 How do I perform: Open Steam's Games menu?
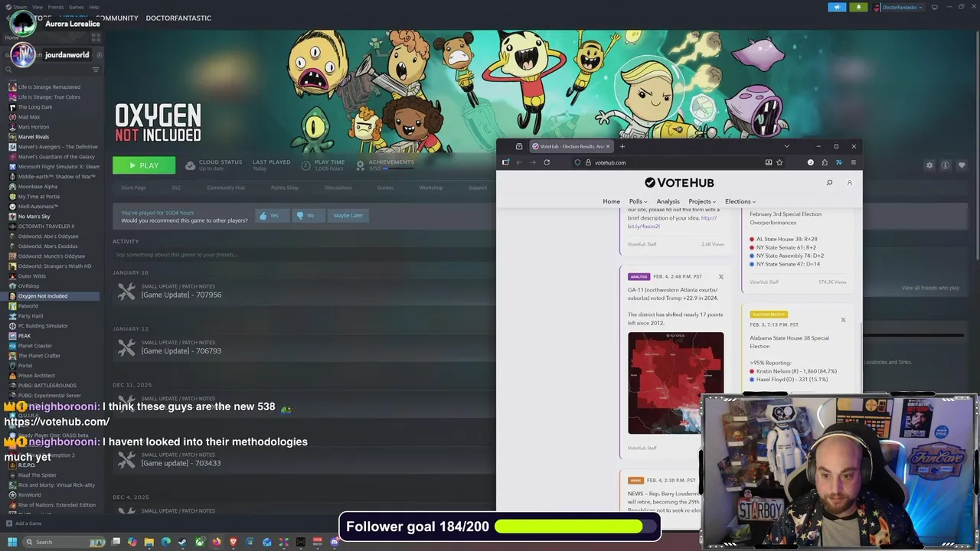pyautogui.click(x=76, y=7)
